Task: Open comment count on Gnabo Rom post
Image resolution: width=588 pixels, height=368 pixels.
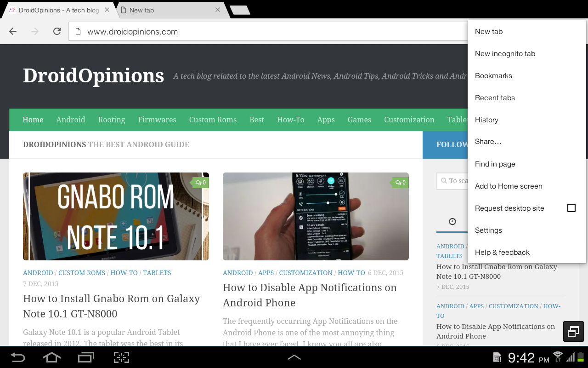Action: tap(201, 183)
